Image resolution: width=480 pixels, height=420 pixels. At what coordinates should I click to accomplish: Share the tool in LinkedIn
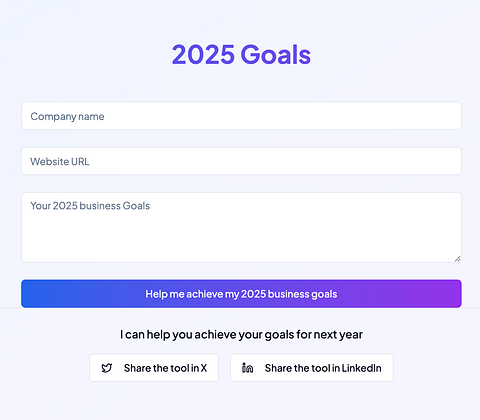tap(312, 368)
